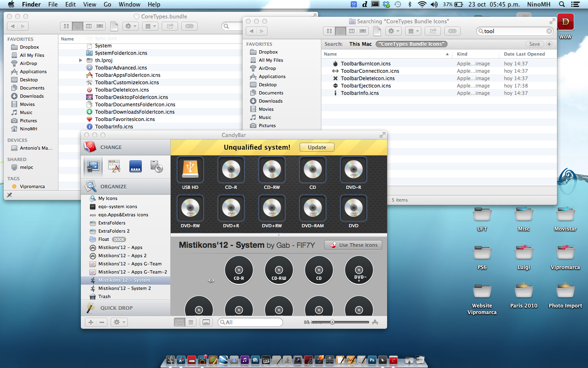This screenshot has width=588, height=368.
Task: Select ToolbarEjectIcon.icns in search results
Action: pyautogui.click(x=366, y=86)
